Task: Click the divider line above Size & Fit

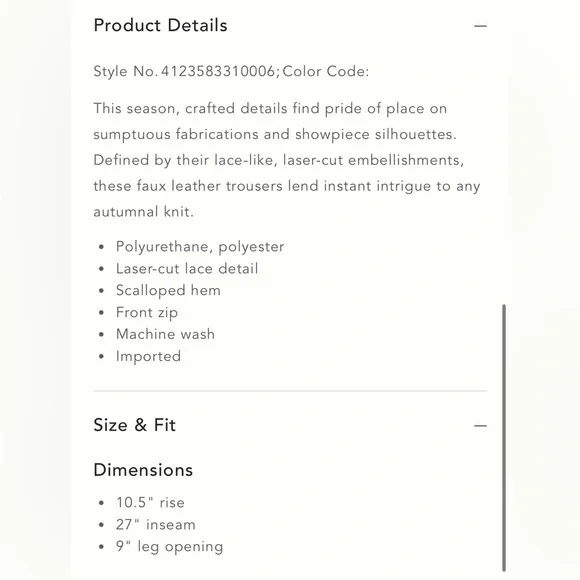Action: (x=290, y=391)
